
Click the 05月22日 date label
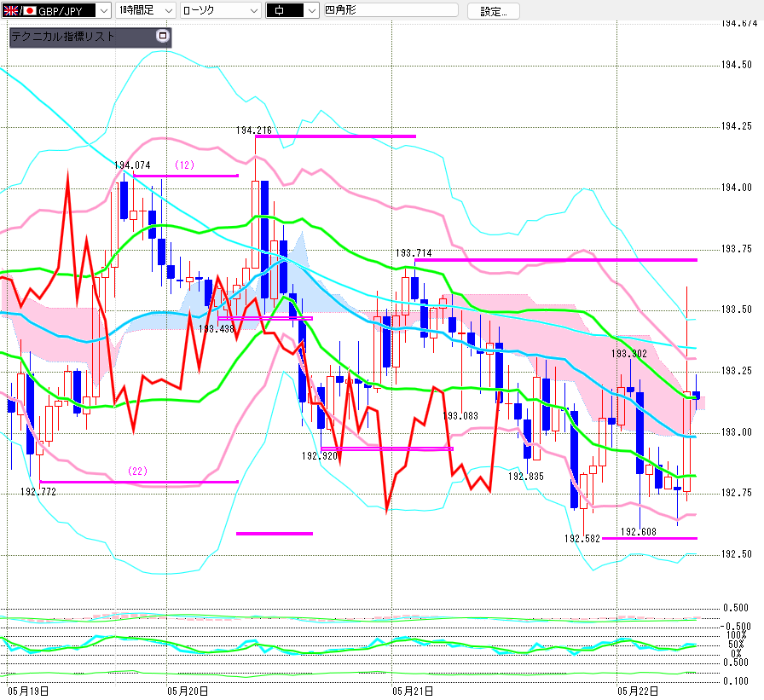coord(638,691)
